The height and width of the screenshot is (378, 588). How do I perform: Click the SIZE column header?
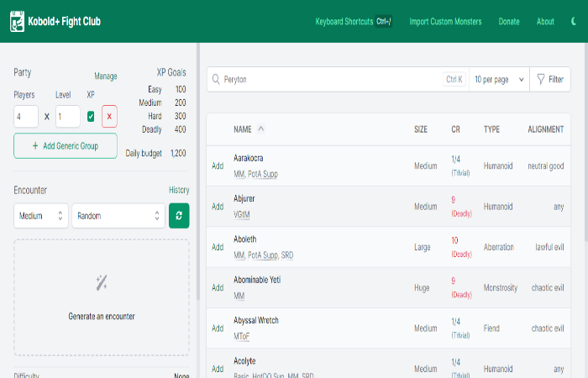point(421,129)
